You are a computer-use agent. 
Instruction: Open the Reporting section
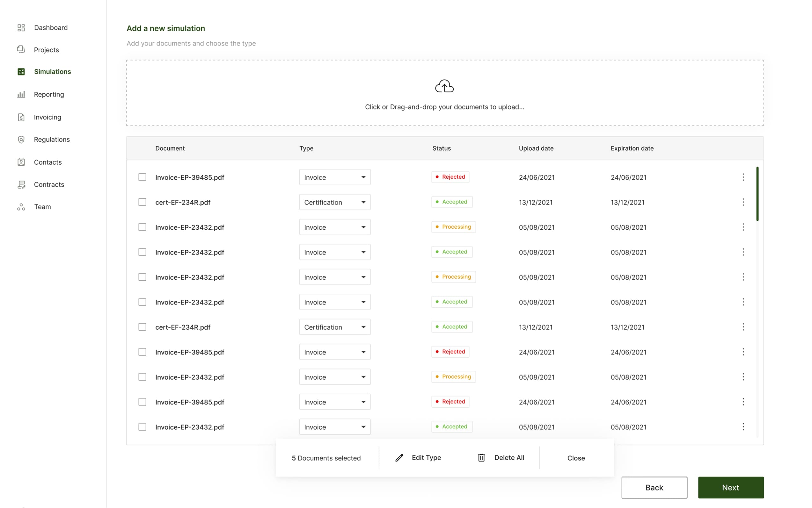[x=49, y=94]
